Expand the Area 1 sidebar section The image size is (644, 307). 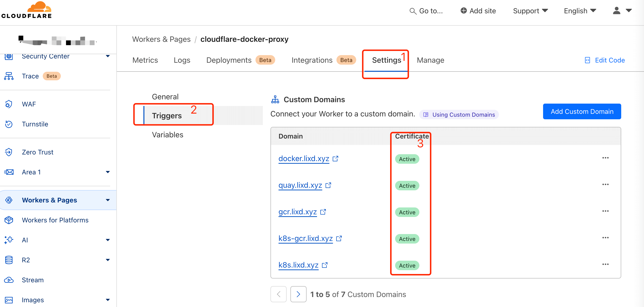coord(108,172)
